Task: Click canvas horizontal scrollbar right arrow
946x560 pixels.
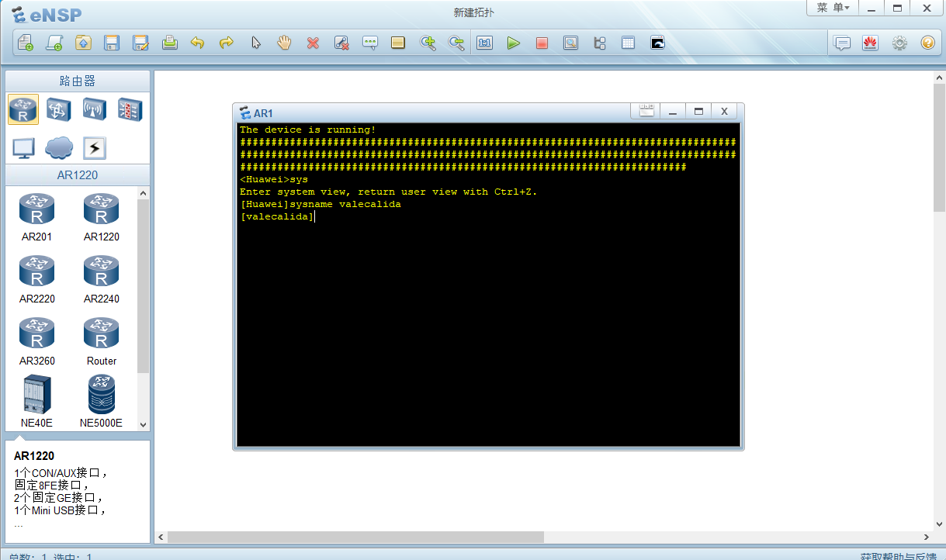Action: 927,537
